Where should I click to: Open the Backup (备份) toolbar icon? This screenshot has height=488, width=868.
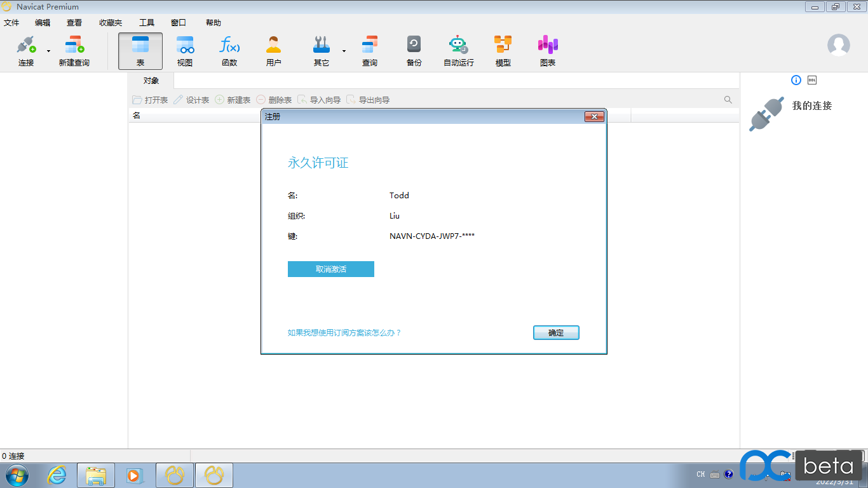[x=414, y=51]
